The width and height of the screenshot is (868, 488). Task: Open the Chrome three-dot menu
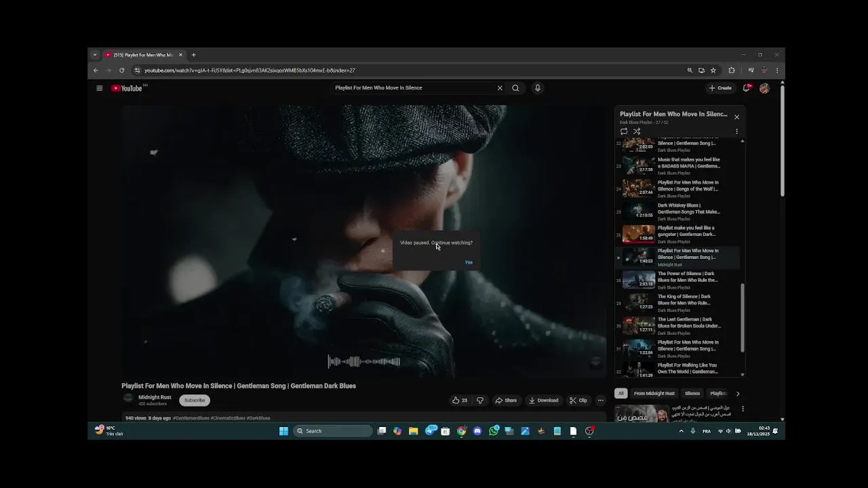pos(777,70)
